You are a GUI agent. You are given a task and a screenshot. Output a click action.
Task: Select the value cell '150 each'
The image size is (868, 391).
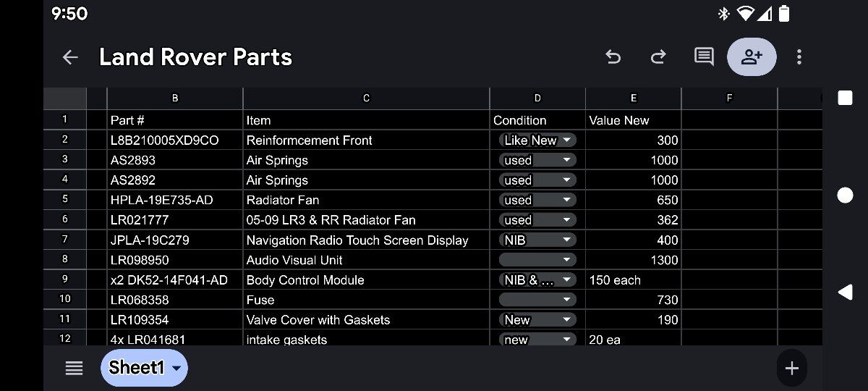click(634, 279)
